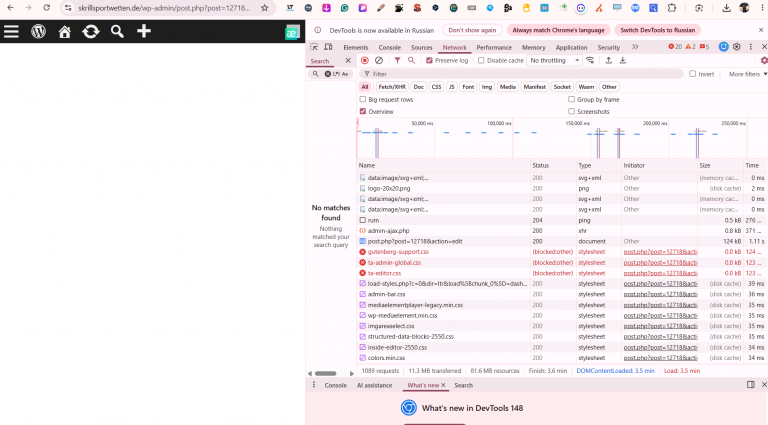This screenshot has width=768, height=425.
Task: Click the import HAR upload icon
Action: coord(608,60)
